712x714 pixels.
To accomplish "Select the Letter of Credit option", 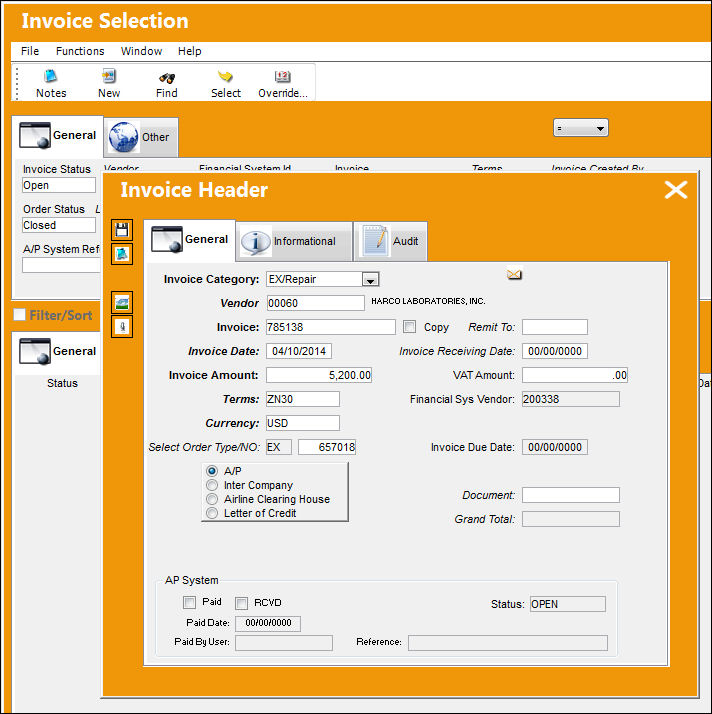I will tap(212, 513).
